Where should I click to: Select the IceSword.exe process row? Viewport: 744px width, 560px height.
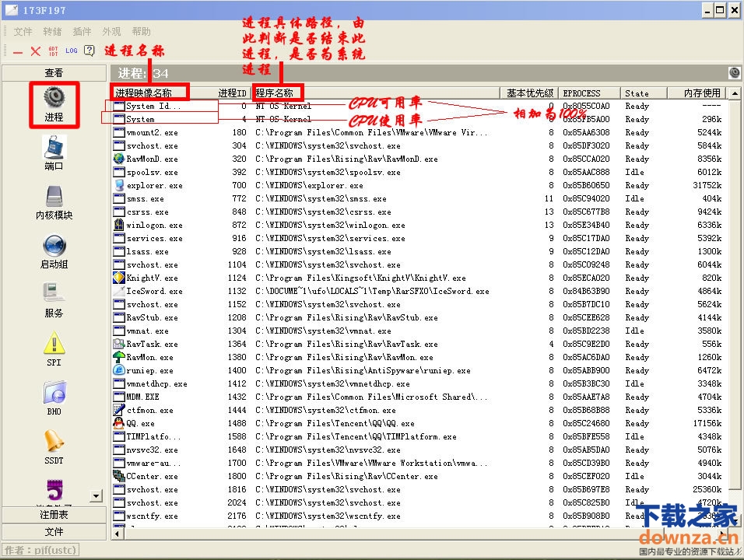click(154, 291)
